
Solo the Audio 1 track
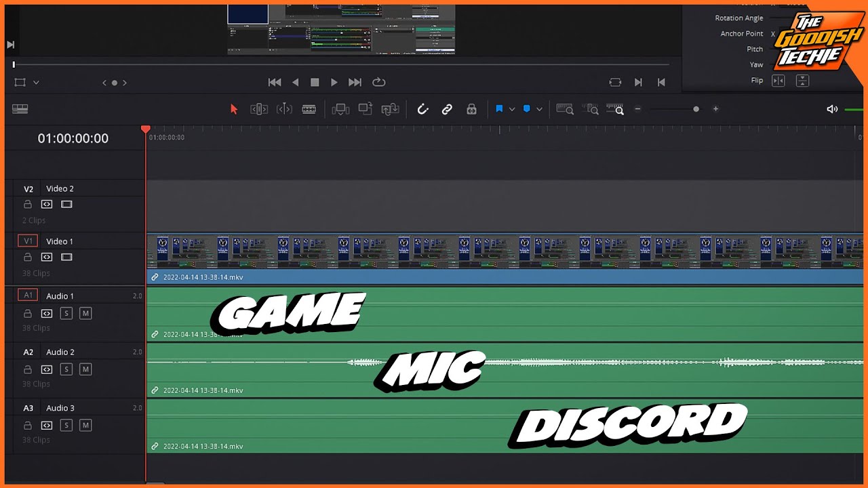(x=66, y=314)
